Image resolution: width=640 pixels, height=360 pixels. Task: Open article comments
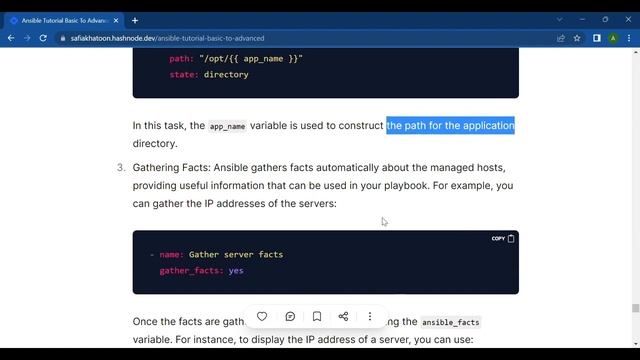290,316
